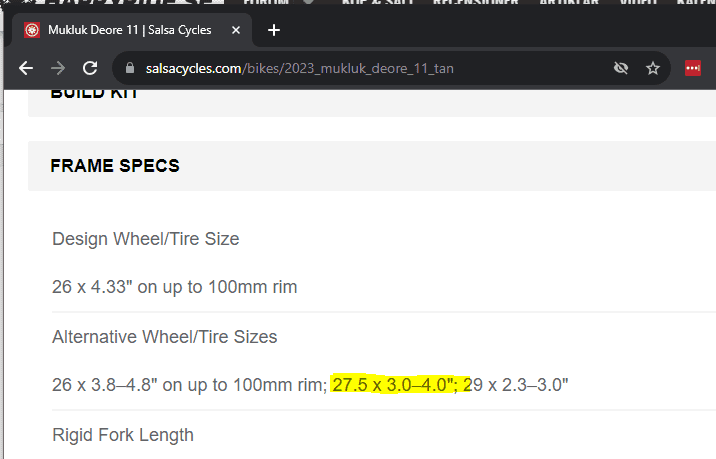Click the browser forward arrow

(x=58, y=68)
